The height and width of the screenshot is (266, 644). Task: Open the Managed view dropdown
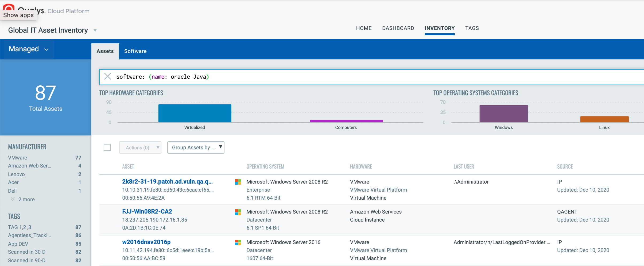click(x=28, y=49)
